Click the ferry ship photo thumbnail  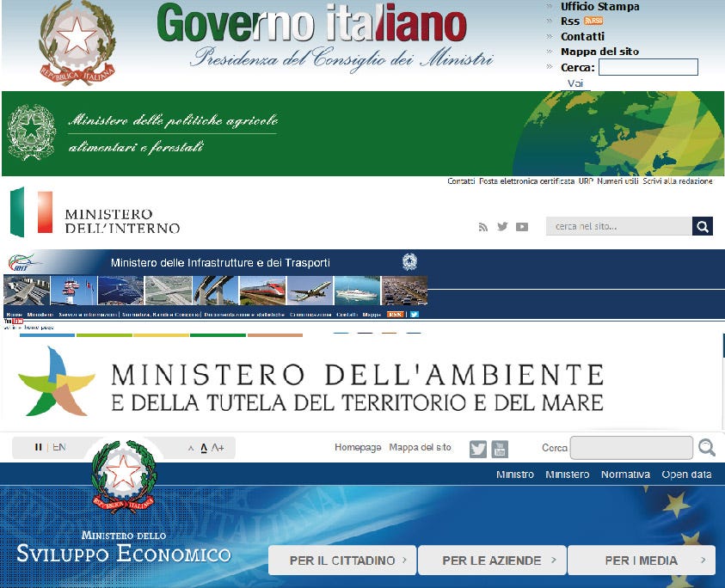(357, 291)
